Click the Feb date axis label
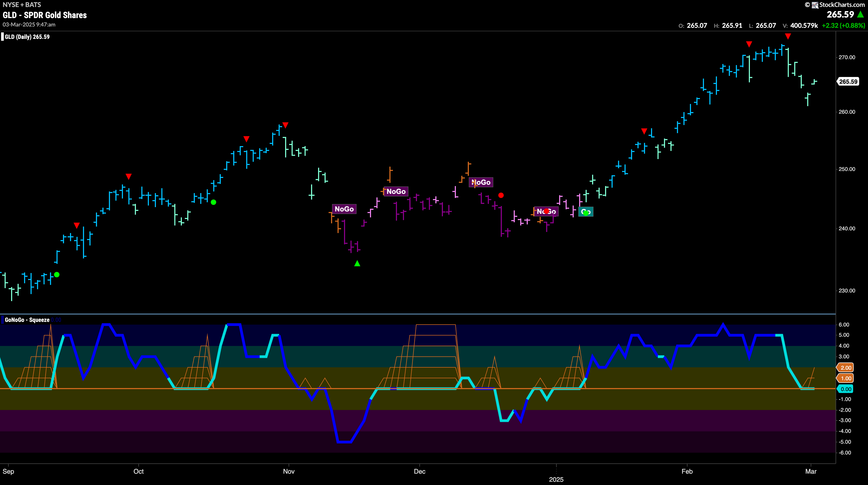868x485 pixels. [x=687, y=471]
